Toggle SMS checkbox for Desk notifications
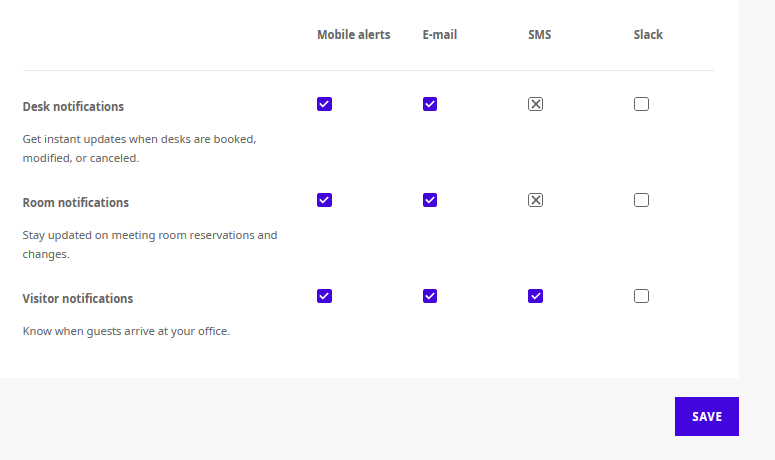 (535, 104)
